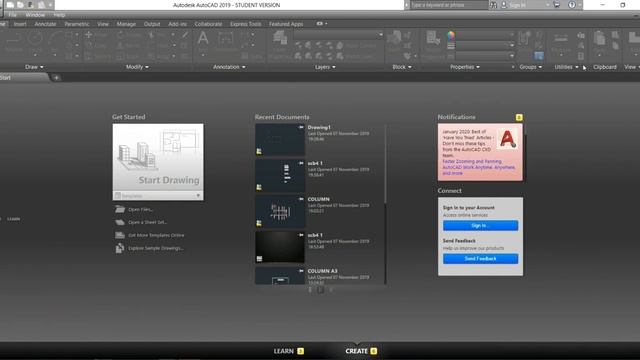Click the search binoculars icon in title bar

[493, 5]
